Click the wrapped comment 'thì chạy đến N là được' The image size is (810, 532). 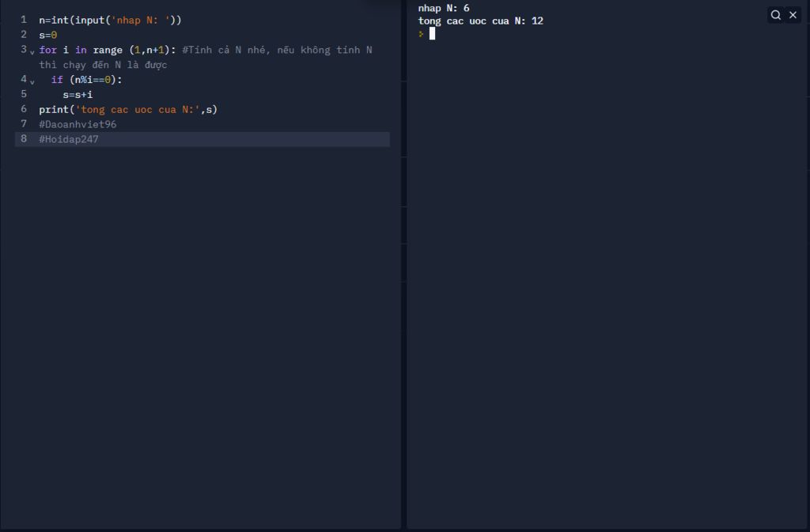(x=103, y=65)
